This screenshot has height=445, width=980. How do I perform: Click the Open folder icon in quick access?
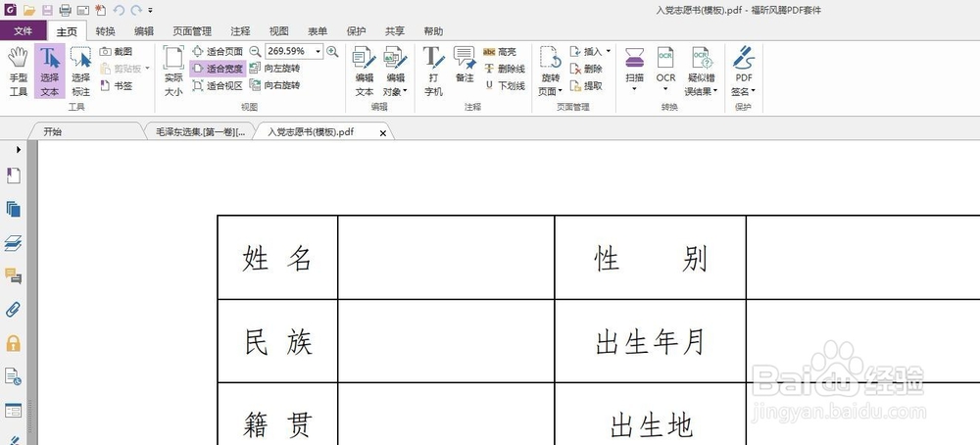[28, 10]
